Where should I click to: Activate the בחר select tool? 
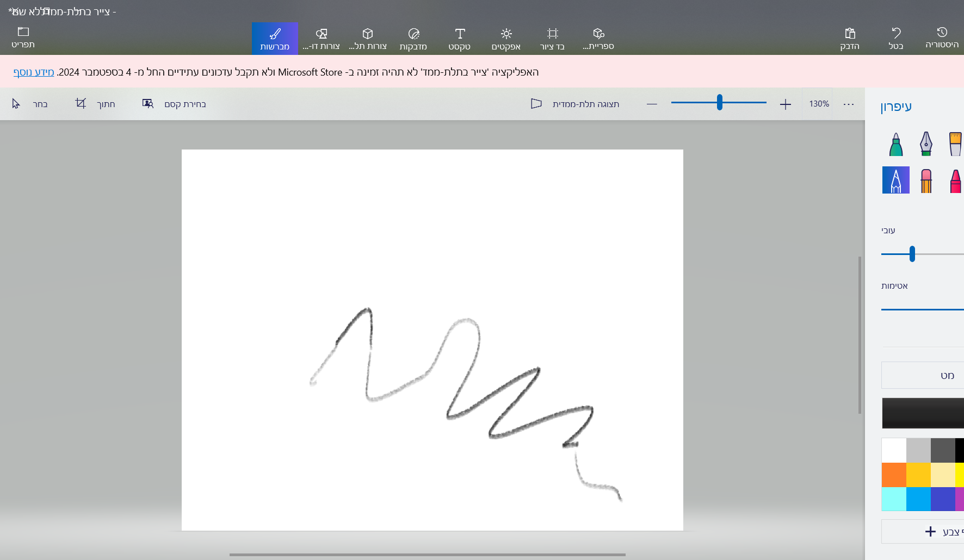click(x=30, y=104)
